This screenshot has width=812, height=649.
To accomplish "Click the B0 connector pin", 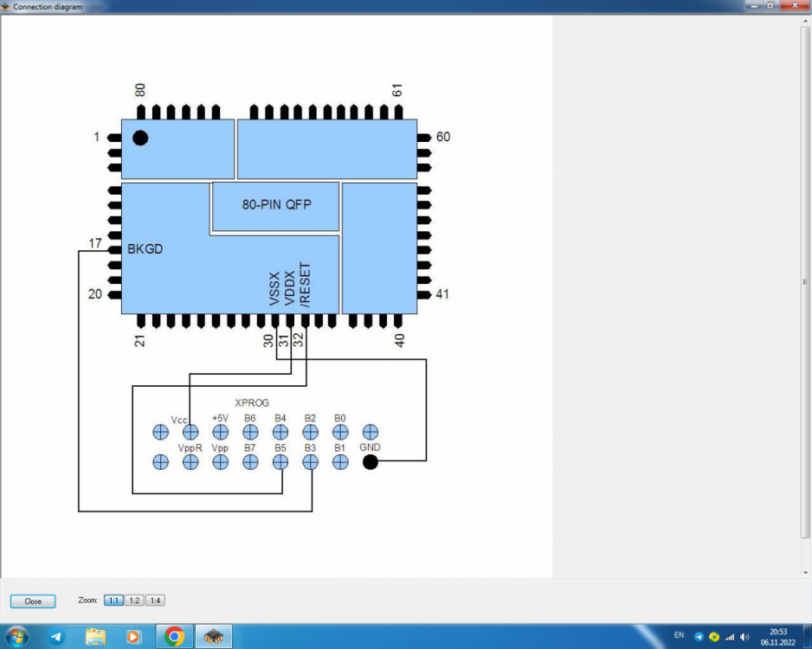I will [x=340, y=432].
